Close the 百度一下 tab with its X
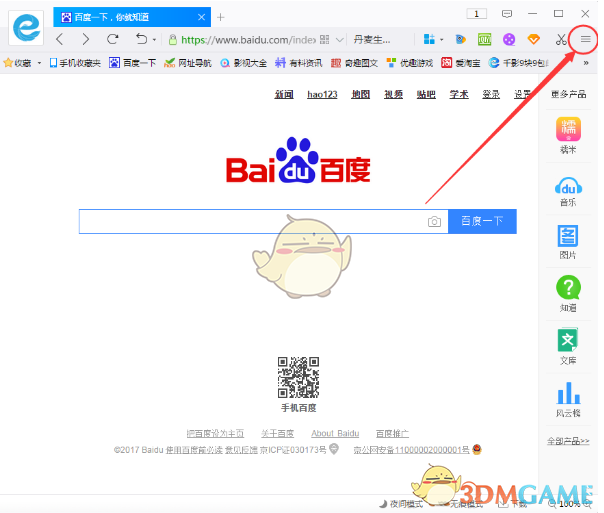 201,17
